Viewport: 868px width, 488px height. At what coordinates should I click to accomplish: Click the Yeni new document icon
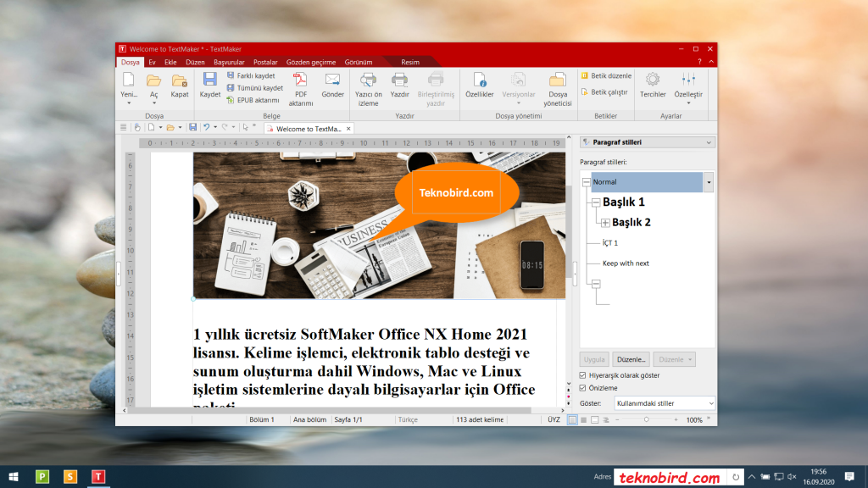tap(129, 80)
